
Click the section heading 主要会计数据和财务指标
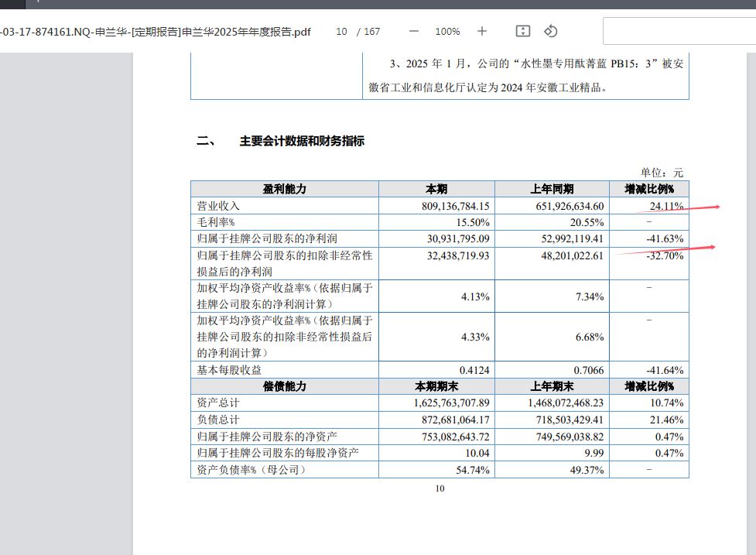coord(302,142)
